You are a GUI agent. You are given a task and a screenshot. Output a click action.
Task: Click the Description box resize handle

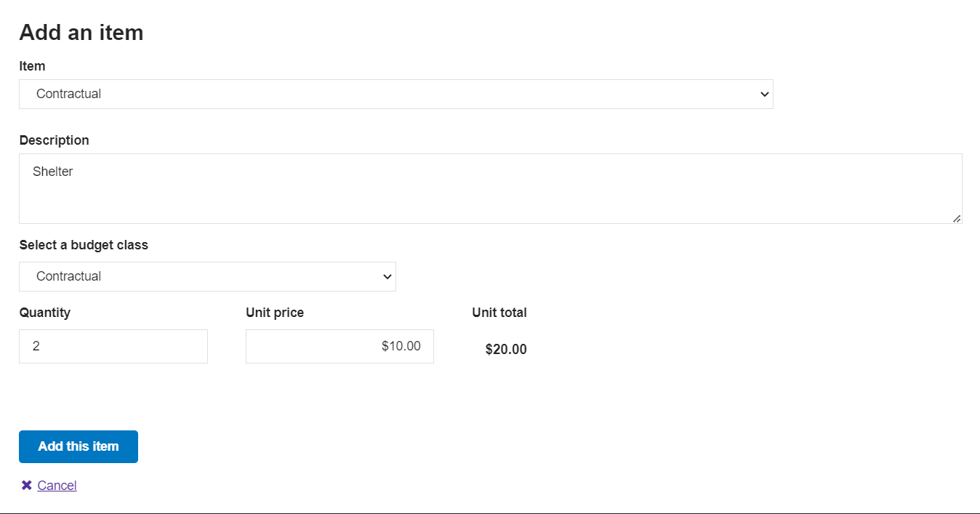point(957,218)
